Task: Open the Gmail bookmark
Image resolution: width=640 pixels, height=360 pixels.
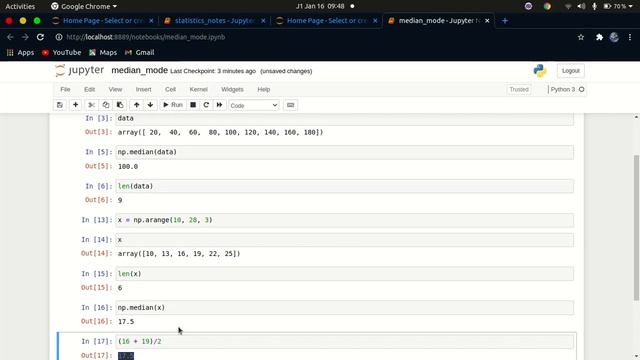Action: 140,53
